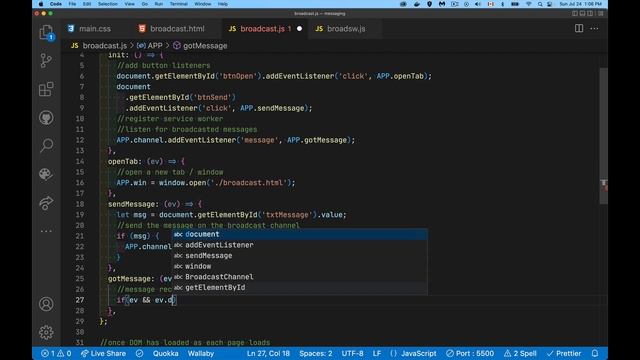The width and height of the screenshot is (640, 360).
Task: Click Prettier in status bar
Action: (564, 353)
